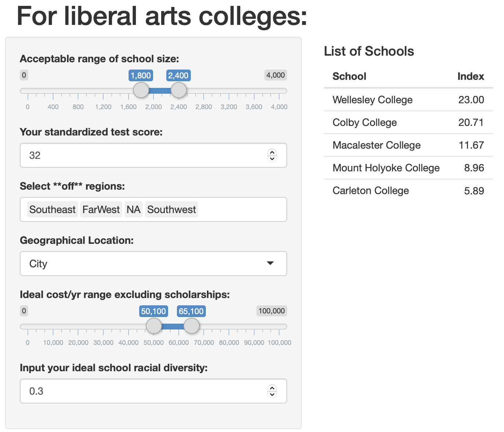Click the test score increment up arrow
504x432 pixels.
click(272, 152)
